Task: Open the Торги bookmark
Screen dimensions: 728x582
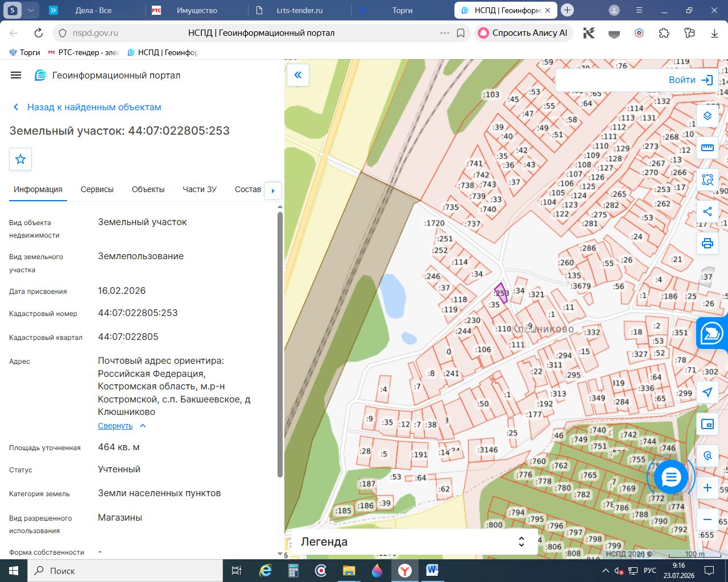Action: [24, 52]
